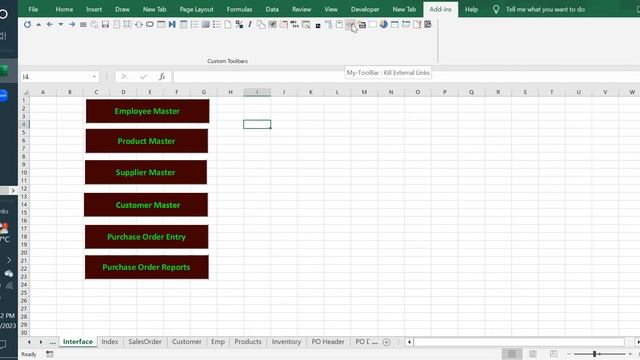The width and height of the screenshot is (640, 360).
Task: Open the Developer ribbon tab
Action: [365, 9]
